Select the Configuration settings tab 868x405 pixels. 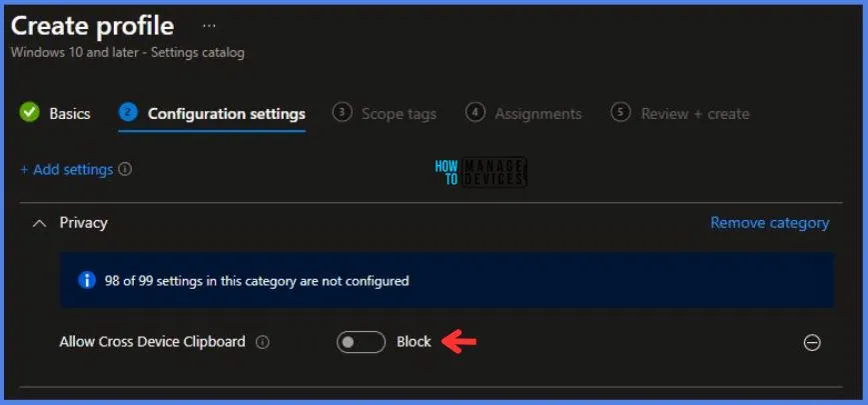pyautogui.click(x=212, y=114)
